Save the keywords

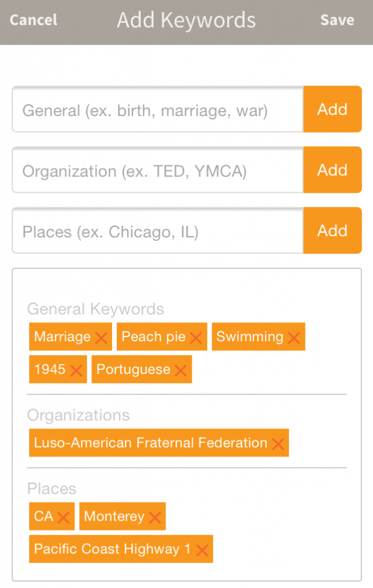click(337, 20)
